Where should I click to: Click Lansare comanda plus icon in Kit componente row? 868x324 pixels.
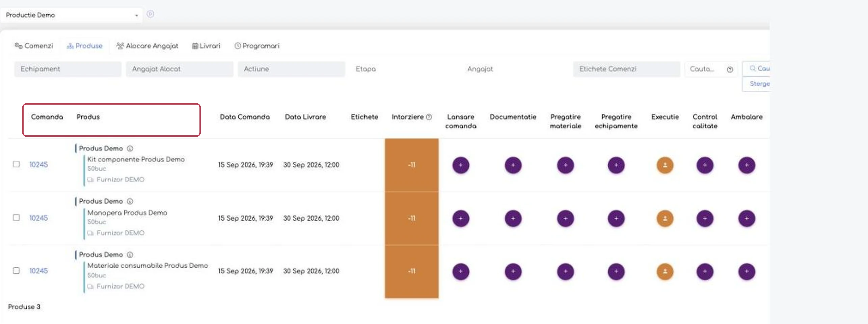pyautogui.click(x=461, y=165)
